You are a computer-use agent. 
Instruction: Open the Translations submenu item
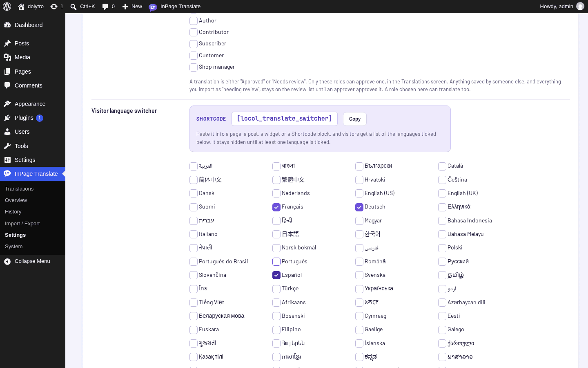33,189
